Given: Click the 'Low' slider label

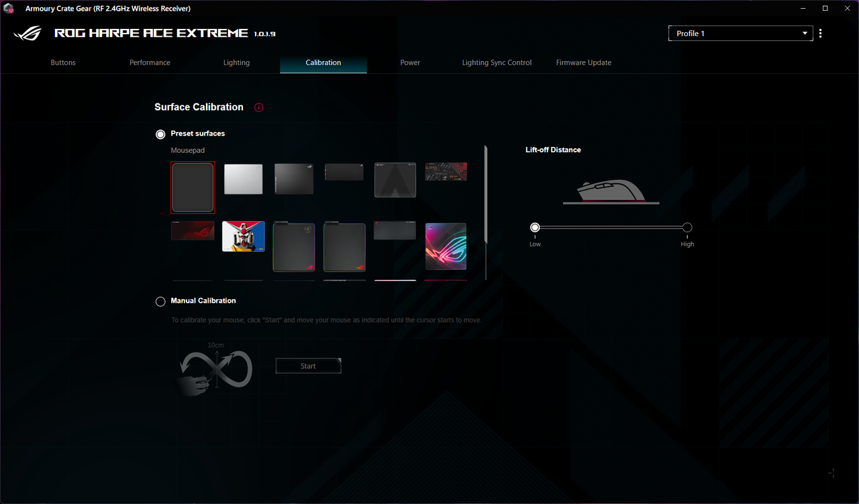Looking at the screenshot, I should (535, 244).
